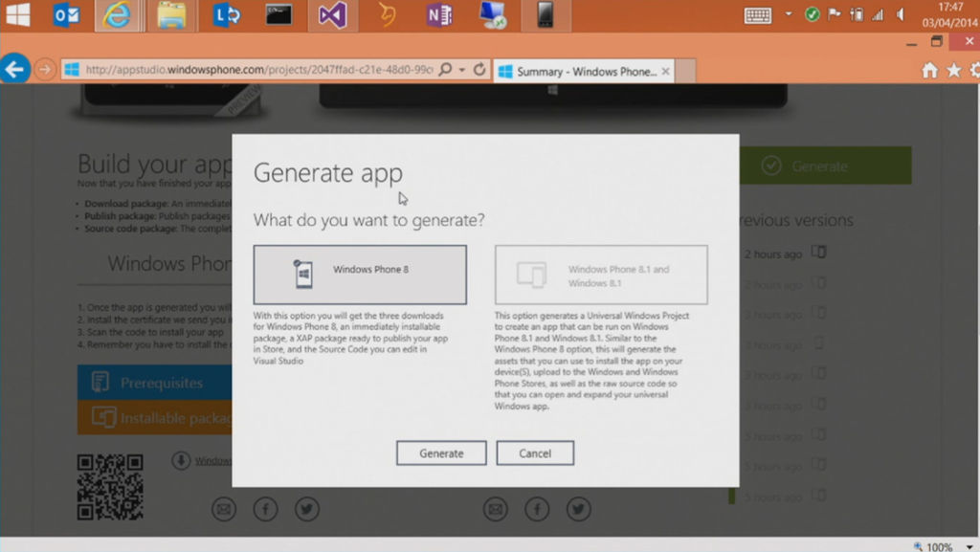The width and height of the screenshot is (980, 552).
Task: Go to browser Home page
Action: point(930,70)
